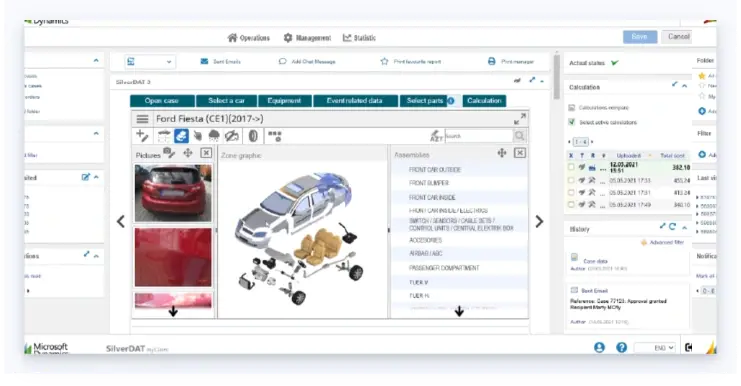Tick checkbox for calculation uploaded 05.05.2021 17:49
This screenshot has height=386, width=741.
pos(571,205)
